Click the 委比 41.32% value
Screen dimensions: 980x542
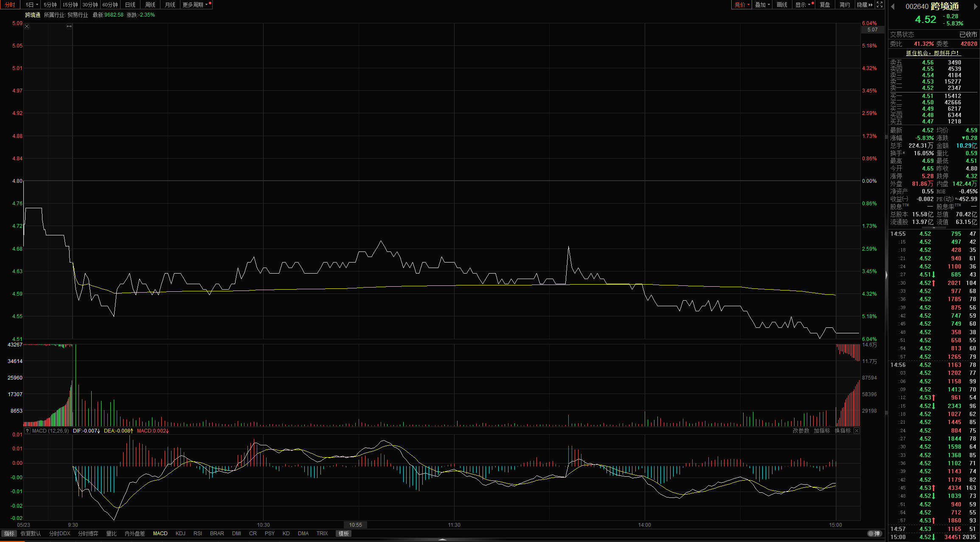pyautogui.click(x=924, y=44)
